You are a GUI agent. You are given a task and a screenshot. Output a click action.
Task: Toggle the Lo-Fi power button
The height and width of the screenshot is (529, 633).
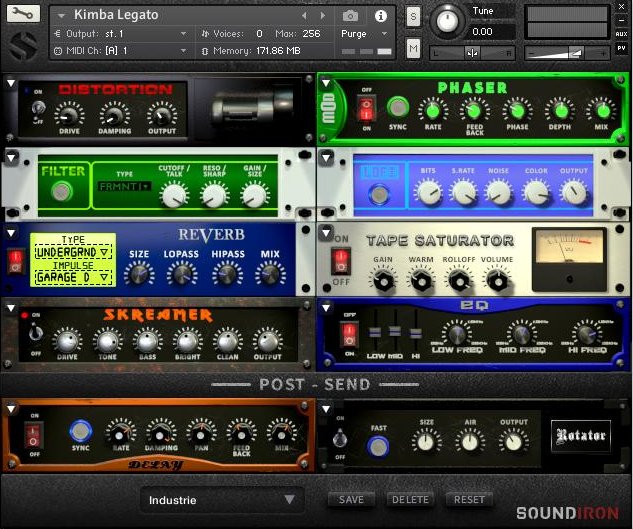point(379,194)
